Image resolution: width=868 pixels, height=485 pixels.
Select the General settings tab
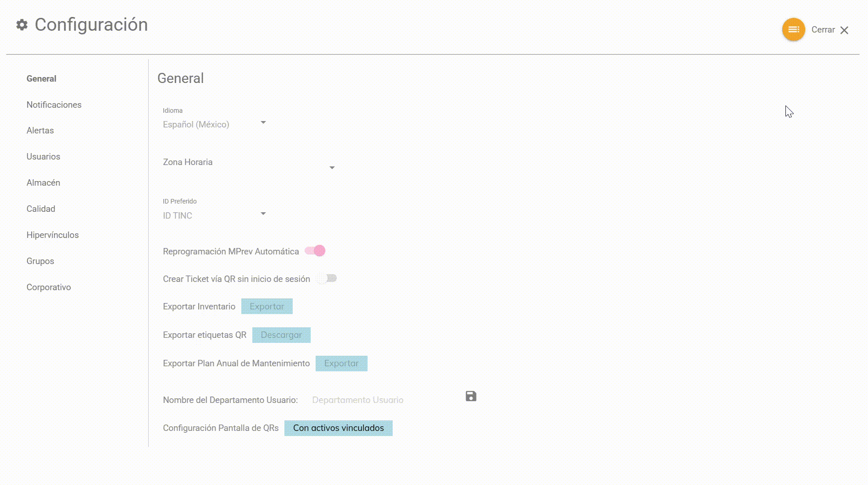41,79
